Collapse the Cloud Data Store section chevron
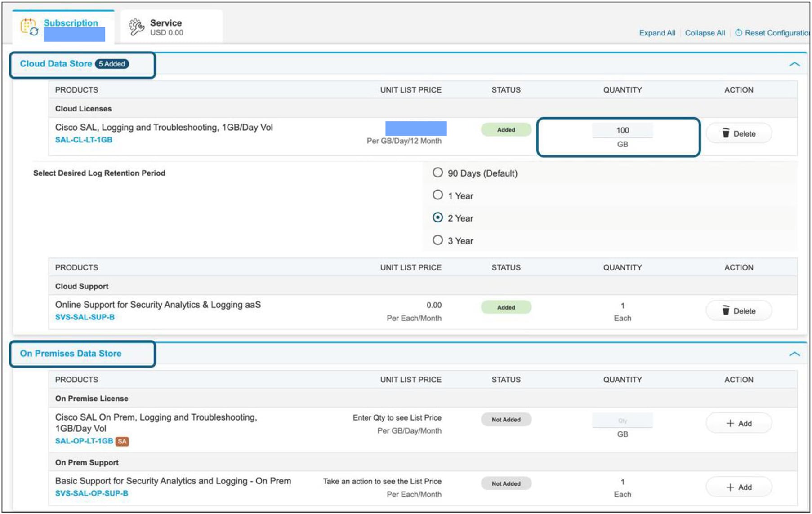Image resolution: width=812 pixels, height=514 pixels. point(795,64)
